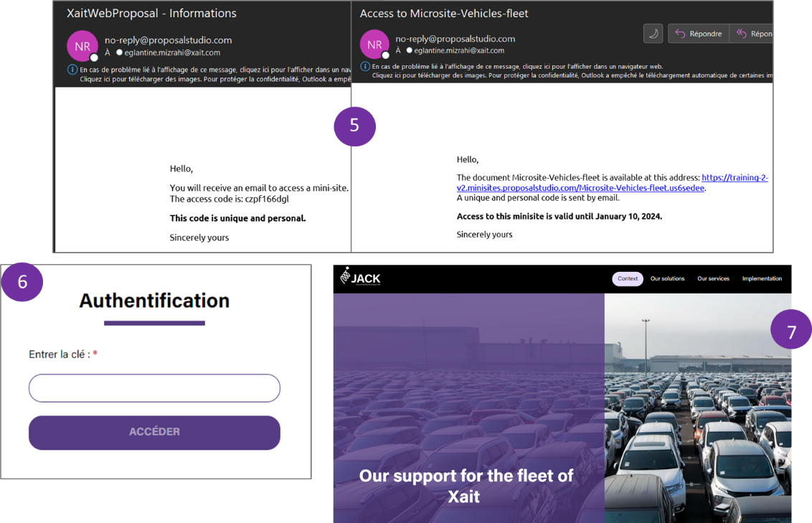812x523 pixels.
Task: Open the 'Our solutions' menu item
Action: 667,278
